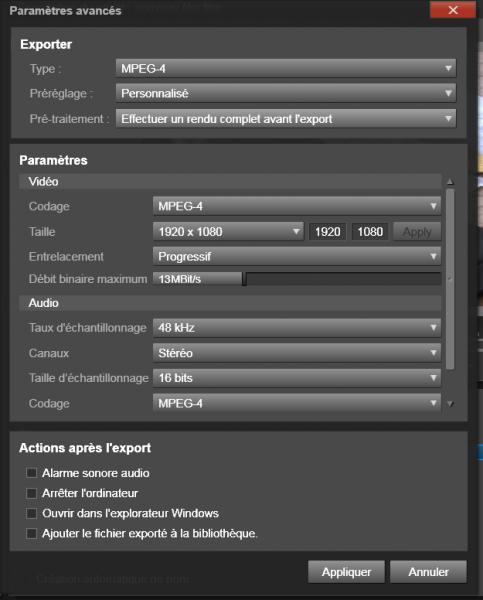Click the scroll-down arrow in Paramètres panel

451,404
